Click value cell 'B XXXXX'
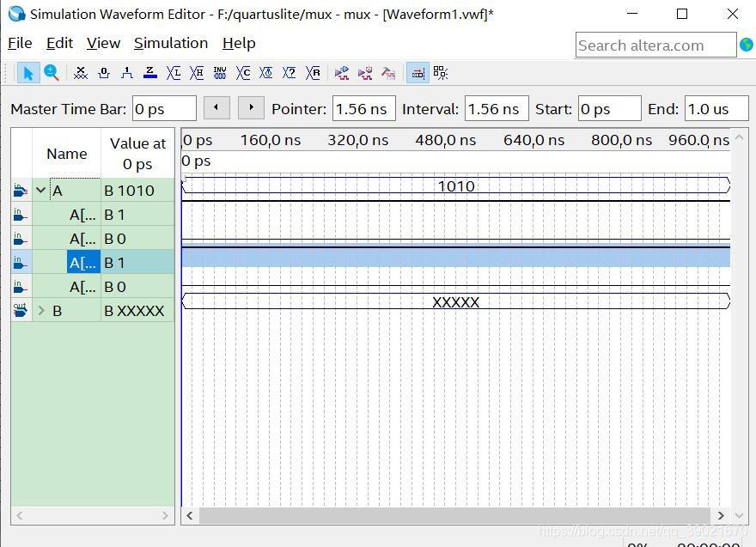Screen dimensions: 756x547 pyautogui.click(x=137, y=311)
